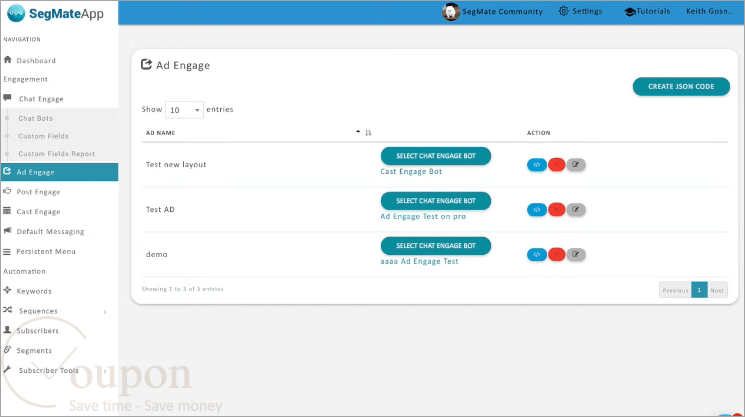Click the Tutorials graduation cap icon
The width and height of the screenshot is (745, 417).
coord(630,12)
